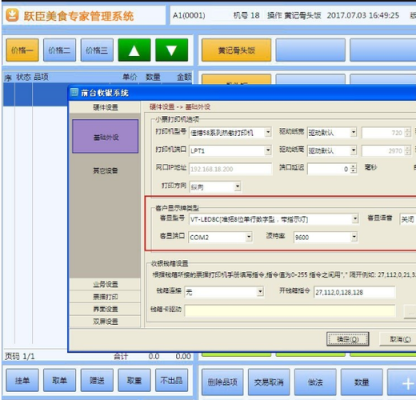Click the paper width 720 field
The height and width of the screenshot is (400, 416).
click(x=383, y=133)
